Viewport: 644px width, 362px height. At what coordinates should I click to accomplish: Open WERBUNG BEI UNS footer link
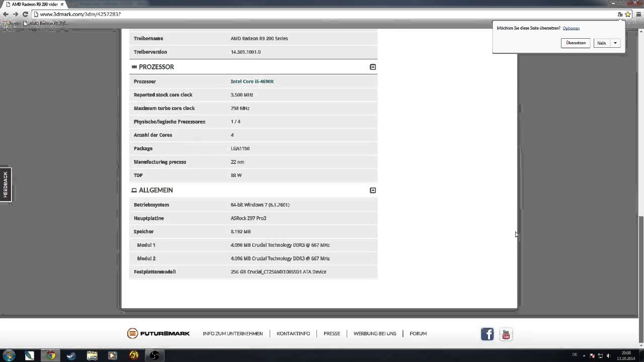pyautogui.click(x=375, y=333)
